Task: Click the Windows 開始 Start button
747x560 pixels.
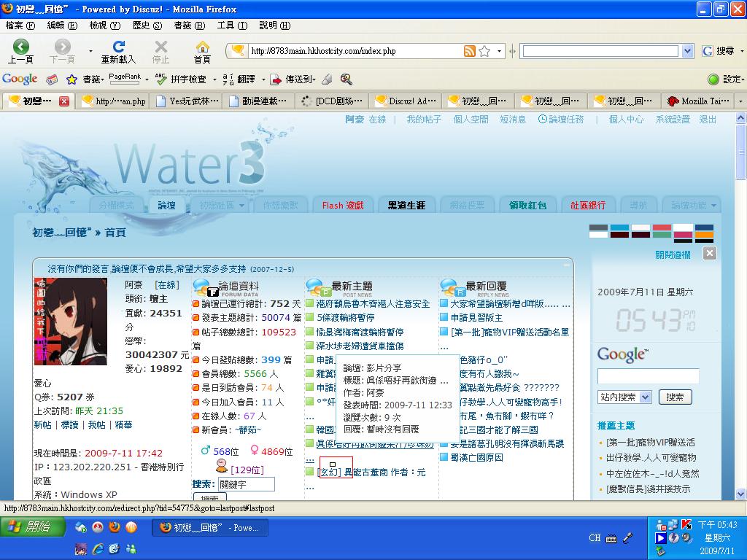Action: [30, 526]
